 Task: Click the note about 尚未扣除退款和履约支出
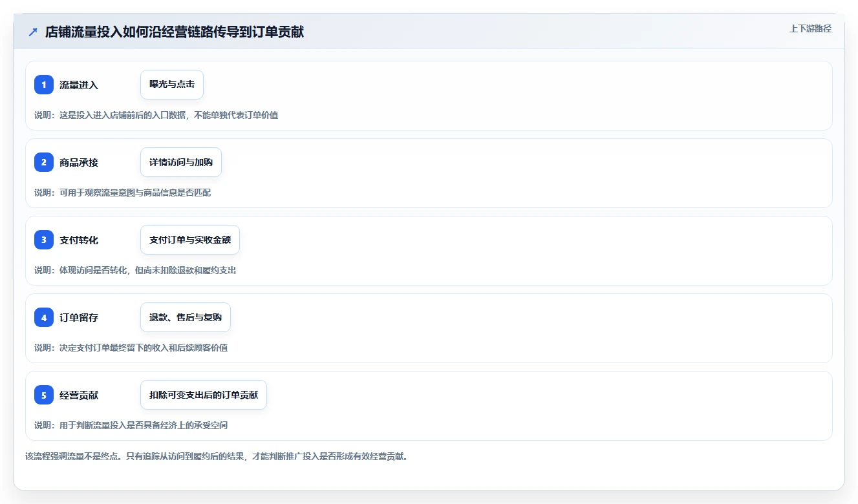135,270
